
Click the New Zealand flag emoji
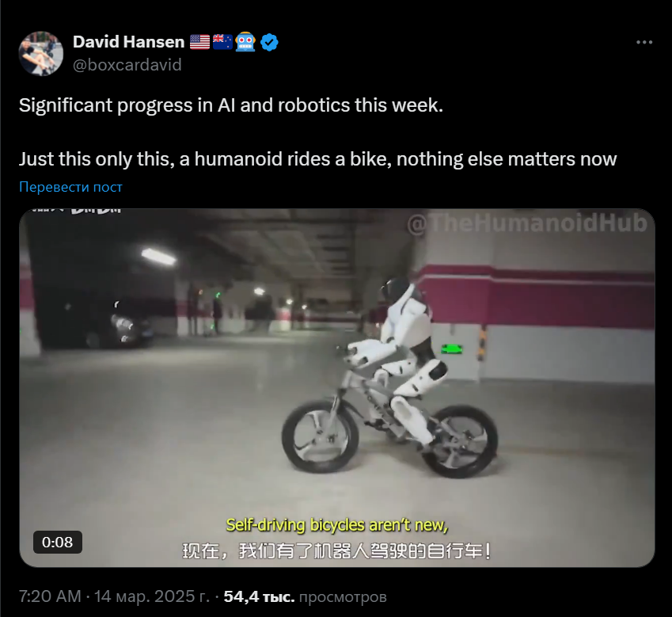pos(223,42)
